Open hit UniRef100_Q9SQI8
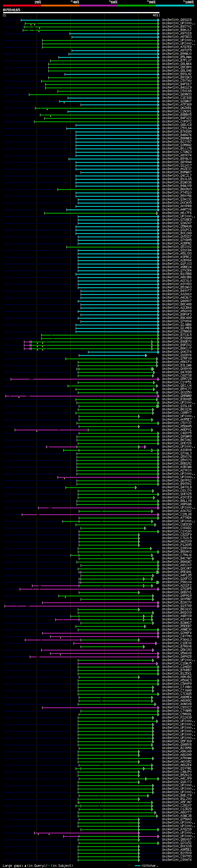Viewport: 197px width, 868px height. [177, 20]
